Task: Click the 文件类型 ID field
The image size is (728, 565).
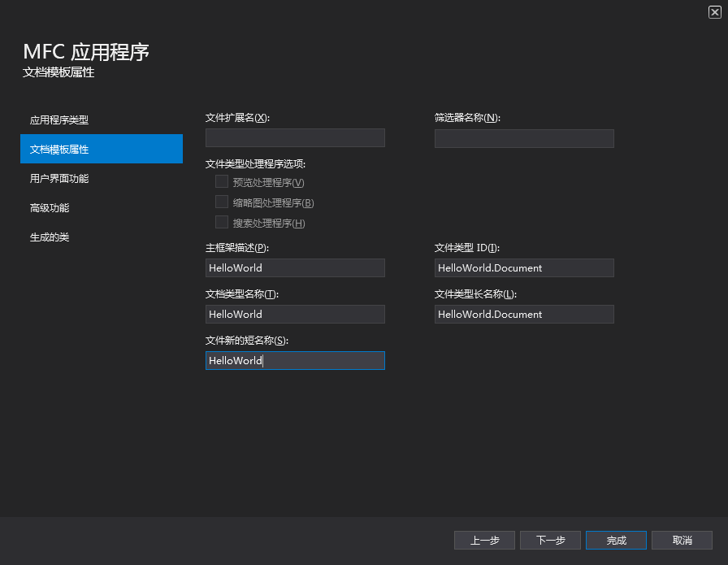Action: point(524,267)
